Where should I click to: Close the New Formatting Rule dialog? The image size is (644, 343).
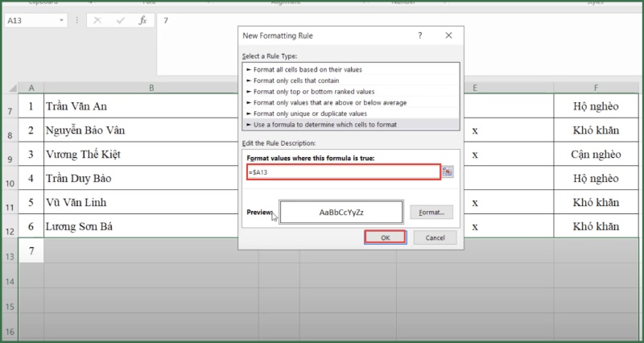[x=448, y=36]
